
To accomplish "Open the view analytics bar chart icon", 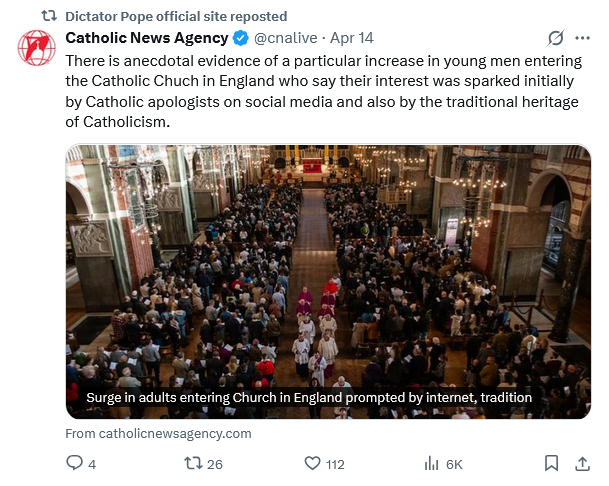I will pos(432,463).
